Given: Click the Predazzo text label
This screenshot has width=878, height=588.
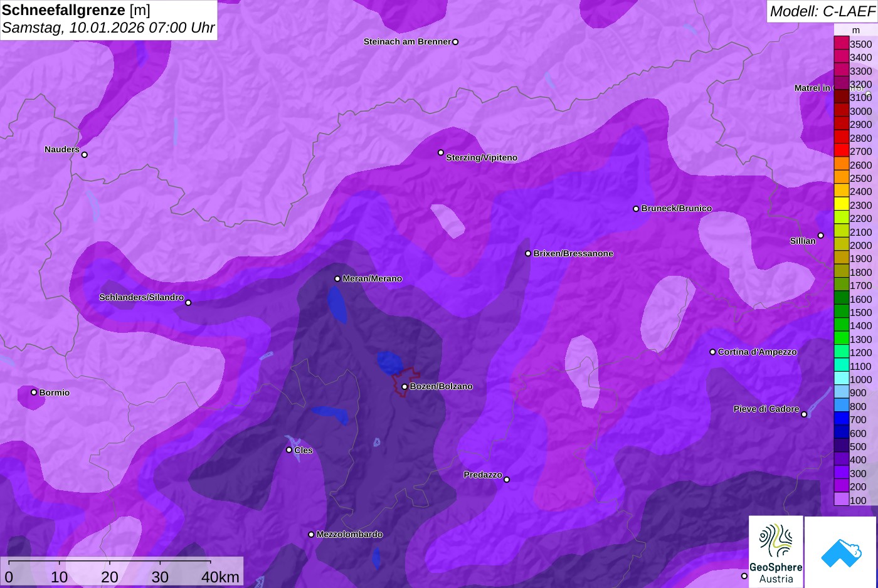Looking at the screenshot, I should tap(483, 475).
